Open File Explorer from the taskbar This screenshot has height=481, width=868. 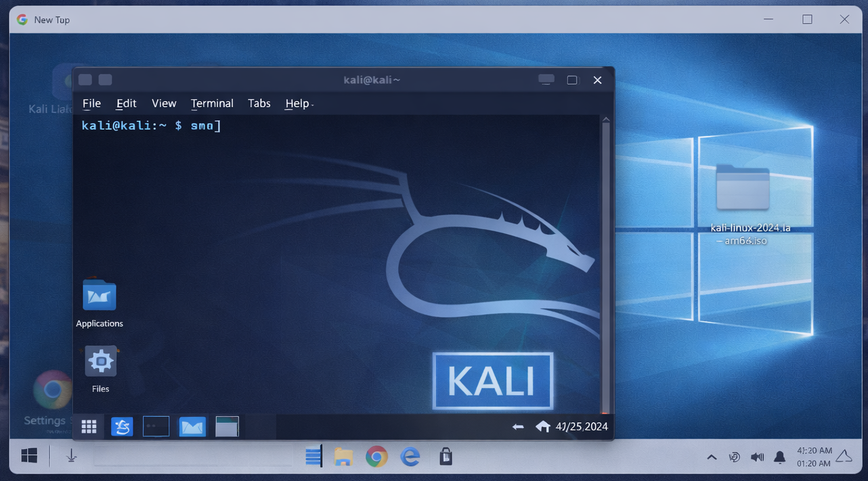(344, 457)
